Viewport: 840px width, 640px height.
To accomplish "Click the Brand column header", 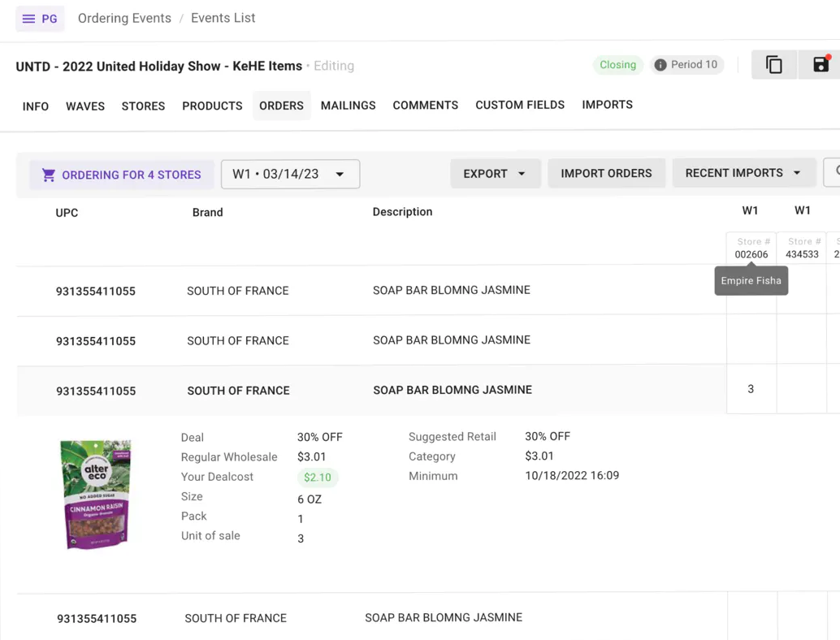I will 207,212.
